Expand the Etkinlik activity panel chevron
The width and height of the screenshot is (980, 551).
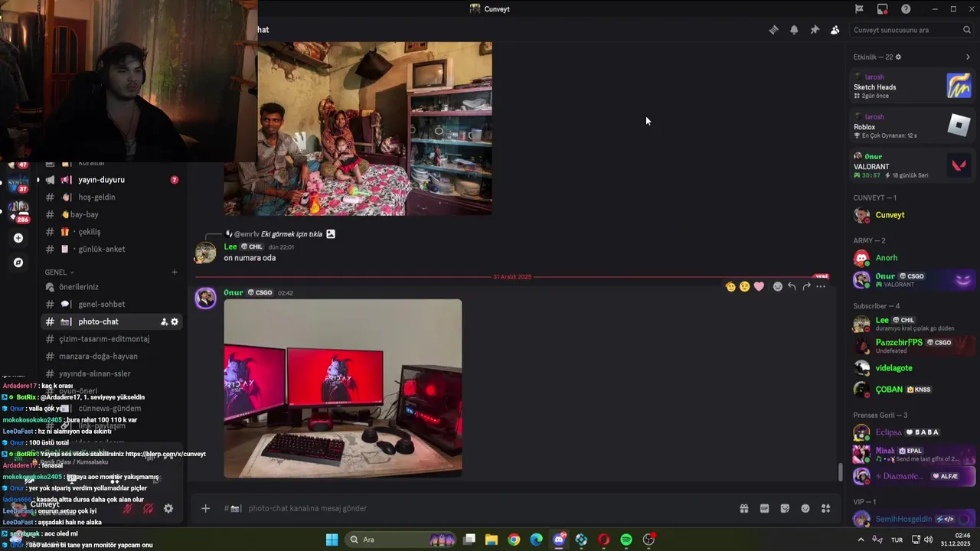click(x=968, y=57)
